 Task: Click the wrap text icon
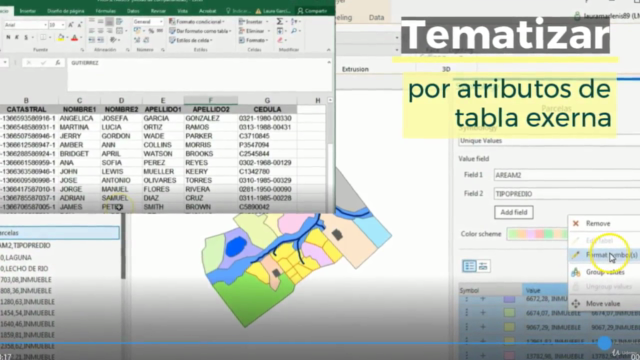click(x=119, y=22)
